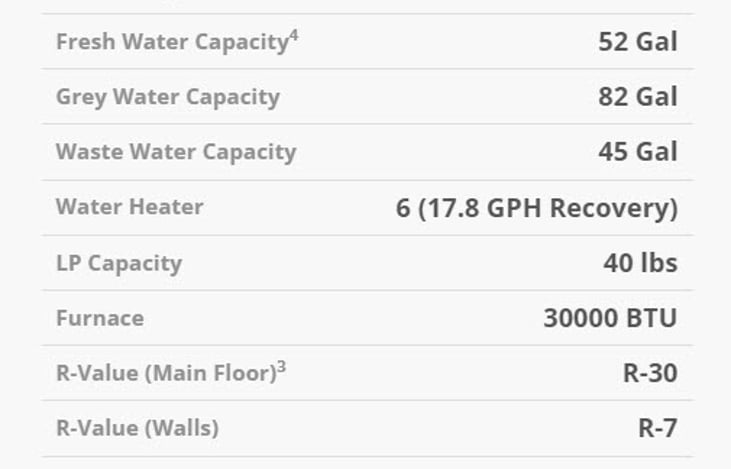Select the 45 Gal value

click(637, 152)
